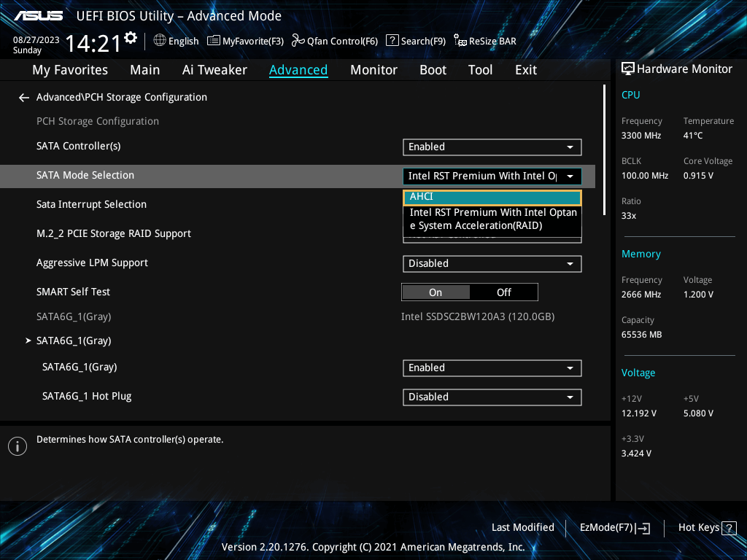Viewport: 747px width, 560px height.
Task: Select the SATA6G_1 Hot Plug label
Action: (x=87, y=396)
